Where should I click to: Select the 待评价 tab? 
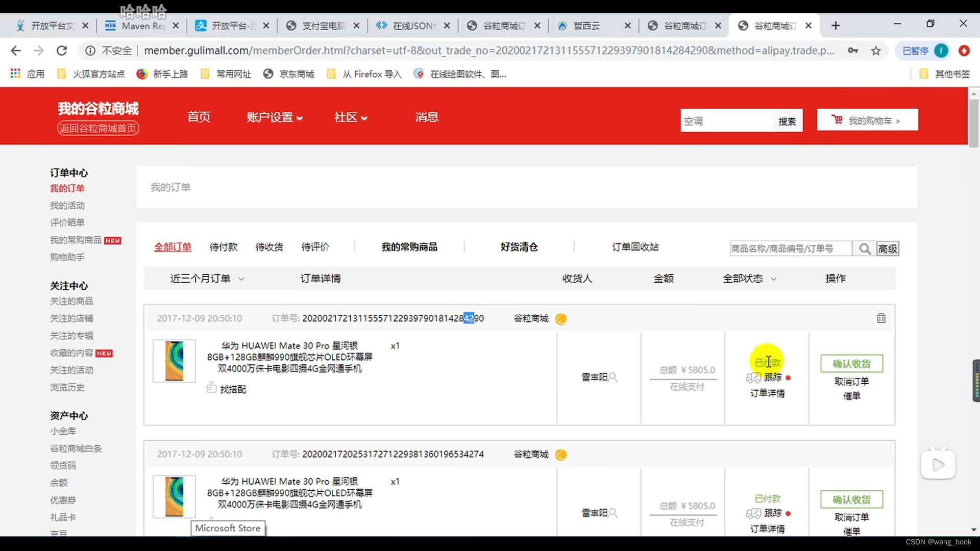pos(315,247)
